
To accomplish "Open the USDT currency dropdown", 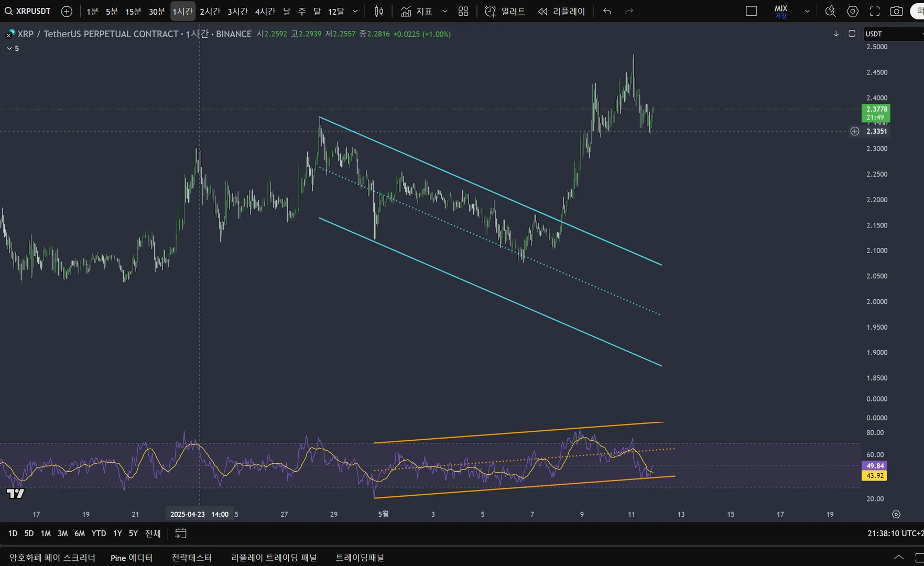I will (893, 34).
